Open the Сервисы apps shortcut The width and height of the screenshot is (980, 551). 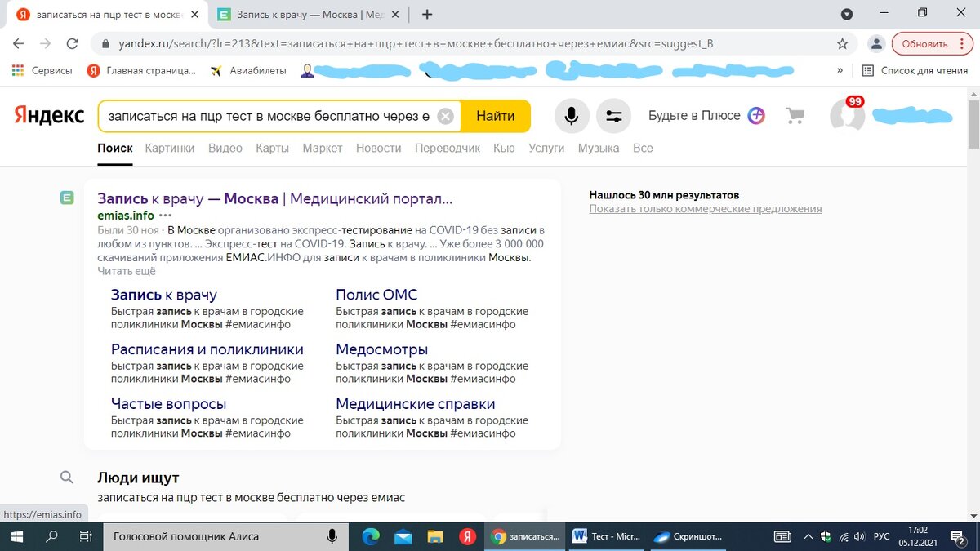[x=42, y=71]
